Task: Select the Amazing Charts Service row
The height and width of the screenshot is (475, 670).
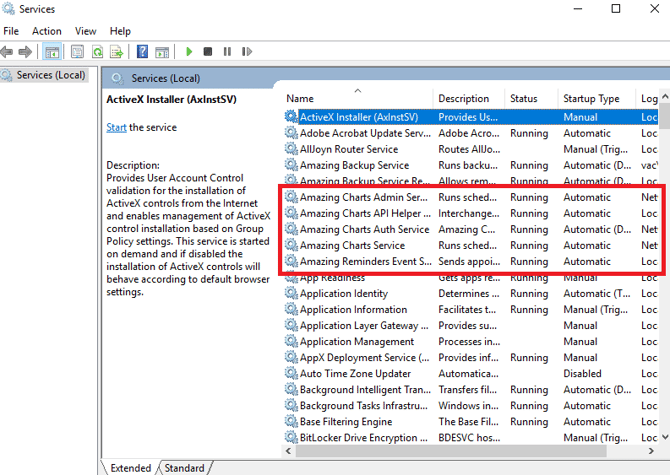Action: pos(471,245)
